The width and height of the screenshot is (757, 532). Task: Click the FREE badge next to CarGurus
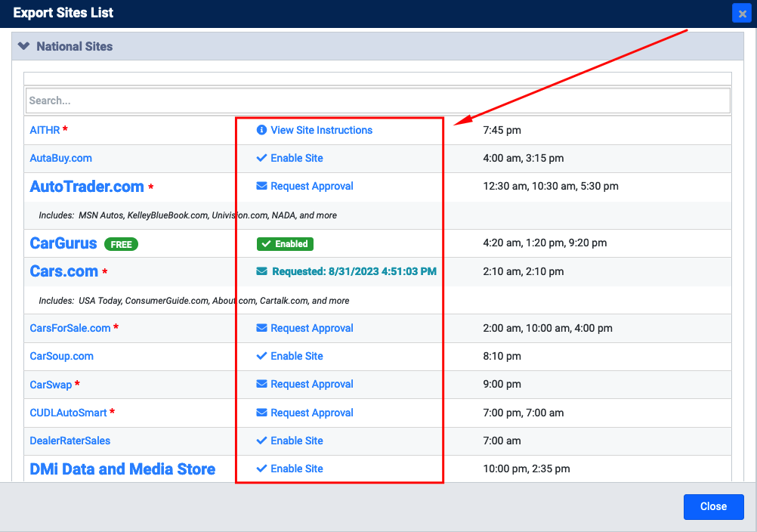pyautogui.click(x=121, y=244)
